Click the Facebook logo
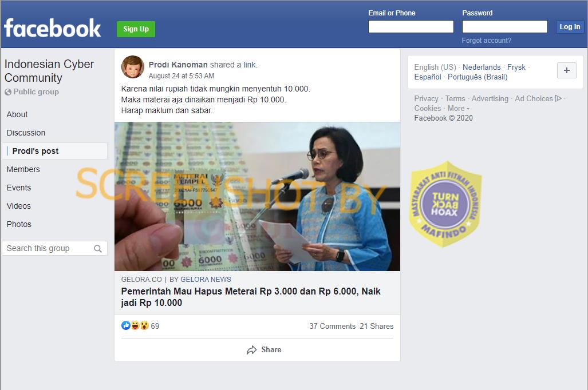 [x=53, y=28]
